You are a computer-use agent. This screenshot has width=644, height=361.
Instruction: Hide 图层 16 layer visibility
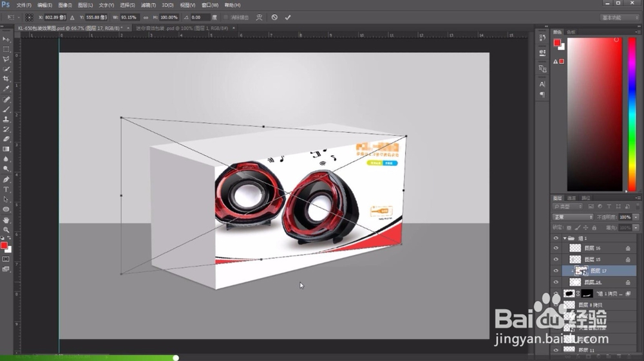pyautogui.click(x=556, y=248)
